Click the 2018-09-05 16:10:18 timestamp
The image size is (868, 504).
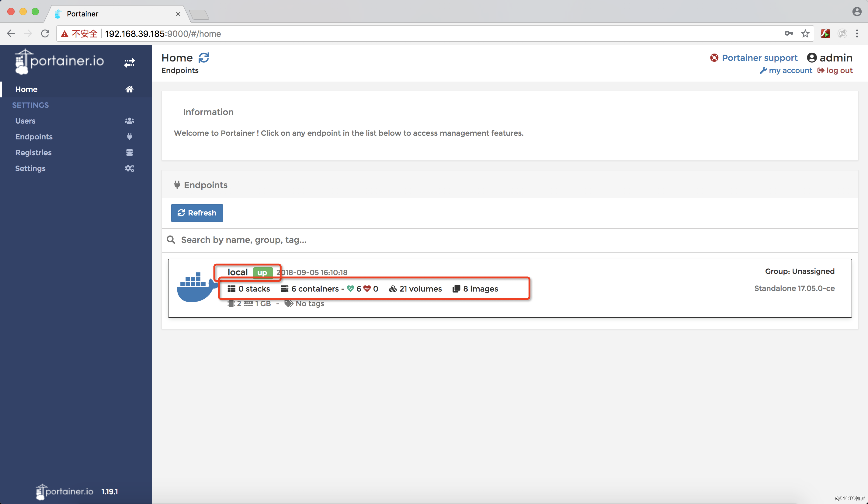click(312, 273)
